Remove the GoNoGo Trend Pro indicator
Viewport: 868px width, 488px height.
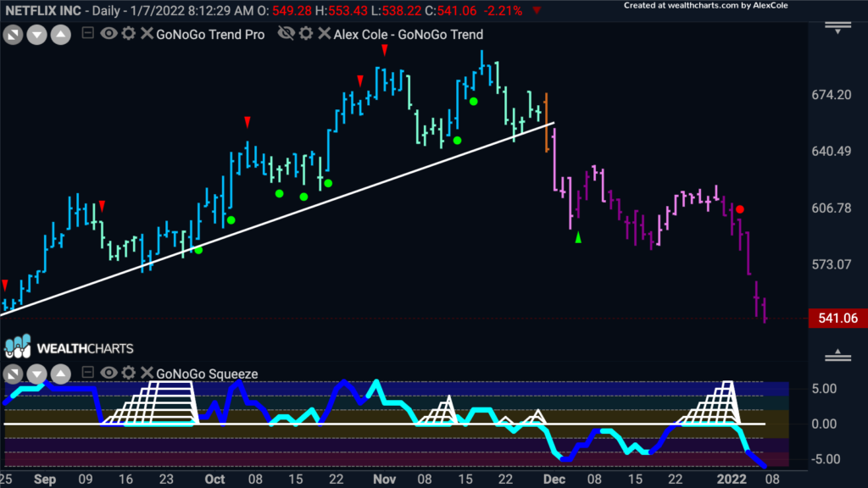146,33
